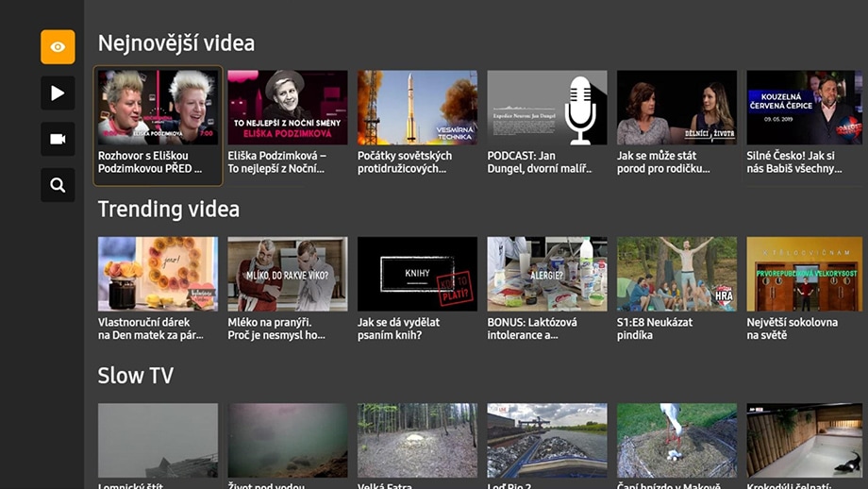Open the Soviet rocket launch thumbnail
This screenshot has width=868, height=489.
pos(417,108)
